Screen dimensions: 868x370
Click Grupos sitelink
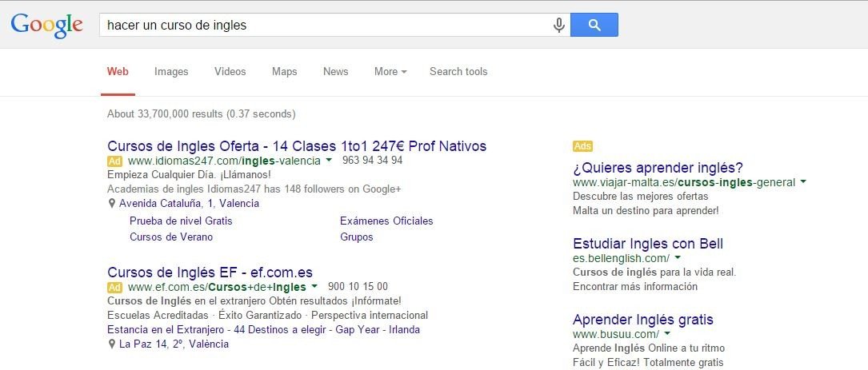[x=357, y=237]
